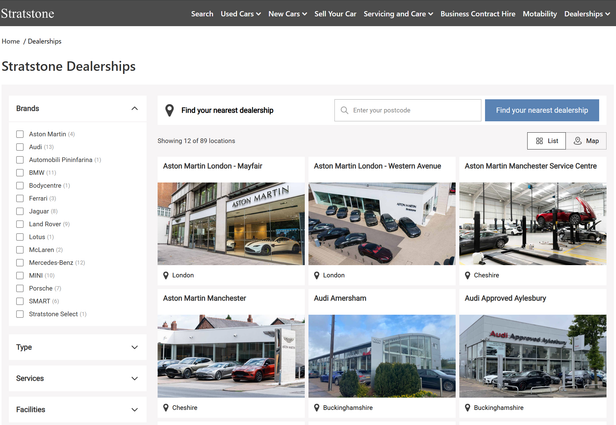Click the Audi Approved Aylesbury photo
The image size is (616, 425).
coord(533,356)
